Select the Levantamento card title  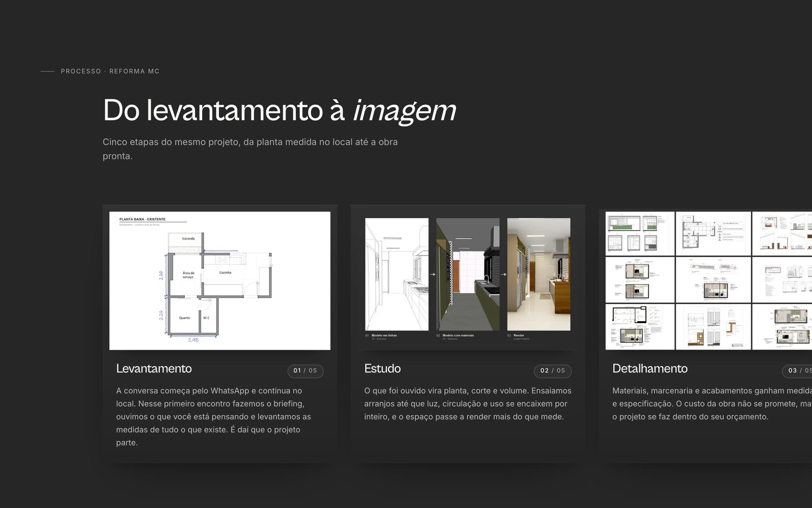coord(154,369)
